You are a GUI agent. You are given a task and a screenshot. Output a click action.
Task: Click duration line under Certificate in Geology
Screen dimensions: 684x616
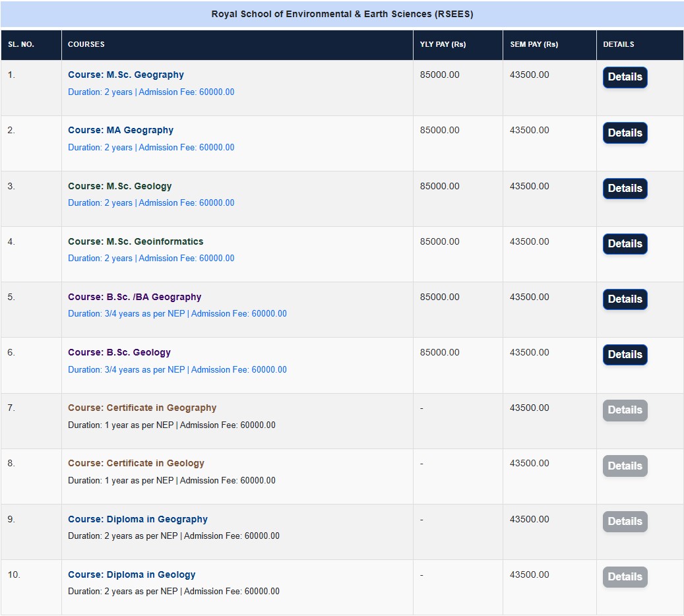point(171,480)
